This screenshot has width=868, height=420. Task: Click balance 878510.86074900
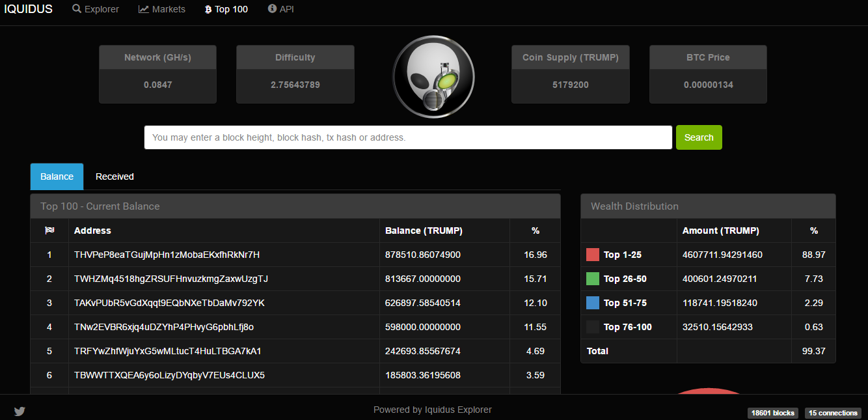(x=423, y=255)
